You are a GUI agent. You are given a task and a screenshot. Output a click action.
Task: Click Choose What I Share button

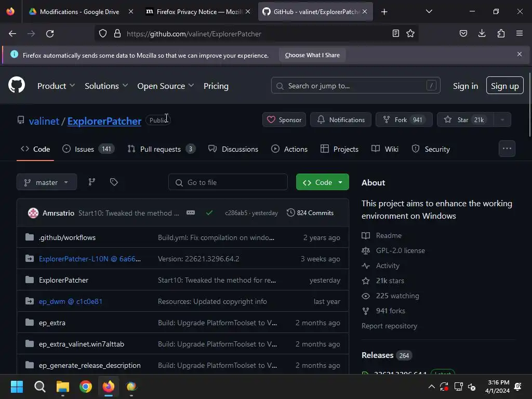[x=312, y=55]
